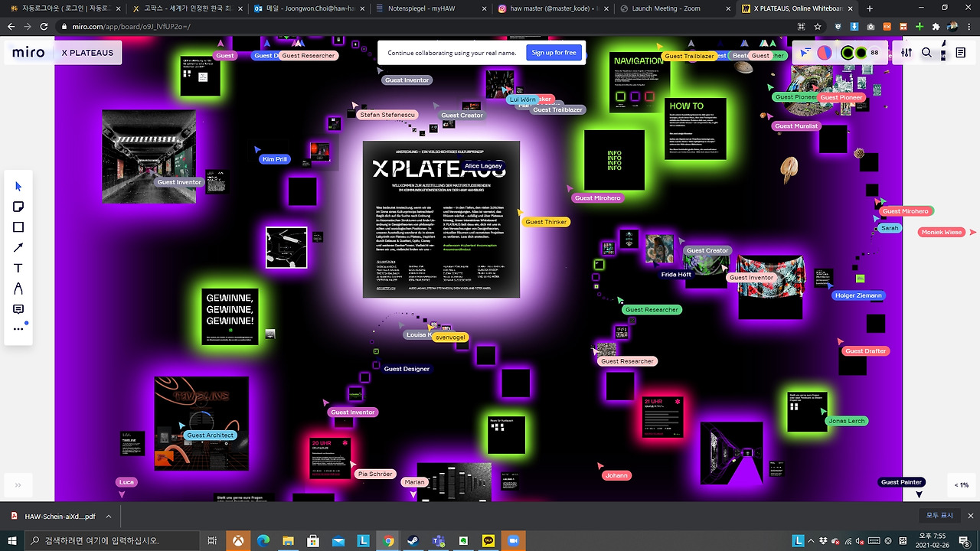
Task: Click the 21 UHR event card
Action: point(663,416)
